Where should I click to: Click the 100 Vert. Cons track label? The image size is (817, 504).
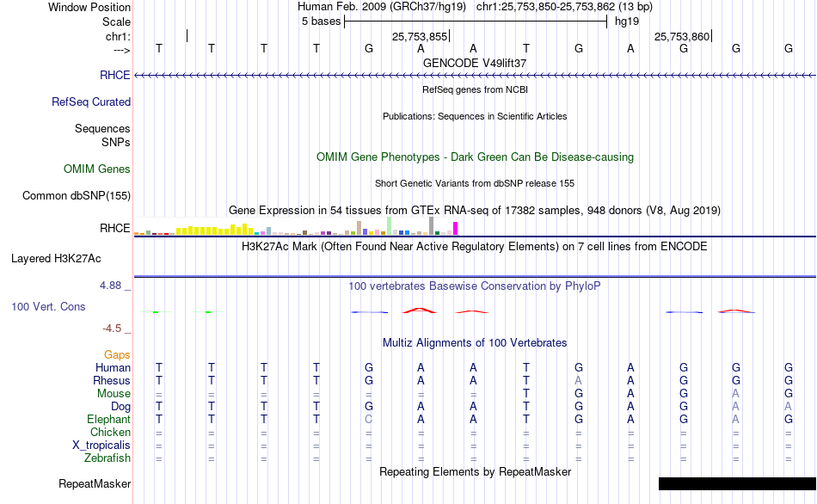pyautogui.click(x=48, y=306)
